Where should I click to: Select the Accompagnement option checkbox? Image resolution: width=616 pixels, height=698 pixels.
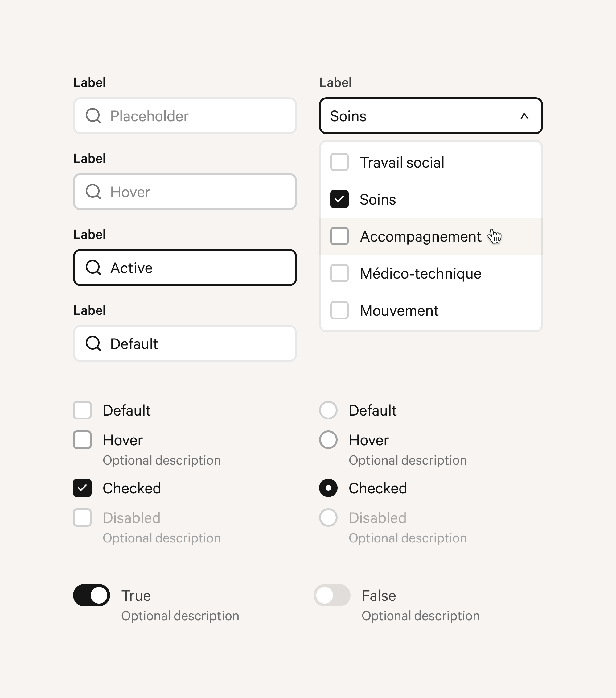tap(339, 236)
